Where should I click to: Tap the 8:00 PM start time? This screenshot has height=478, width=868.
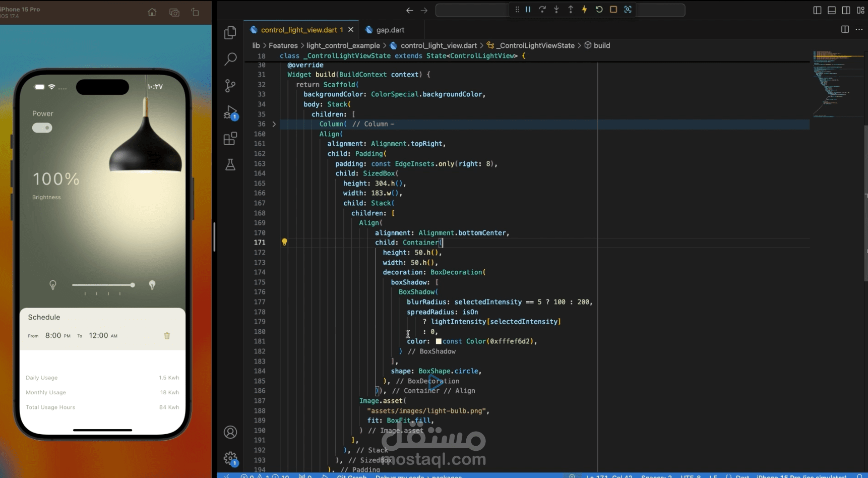(58, 335)
